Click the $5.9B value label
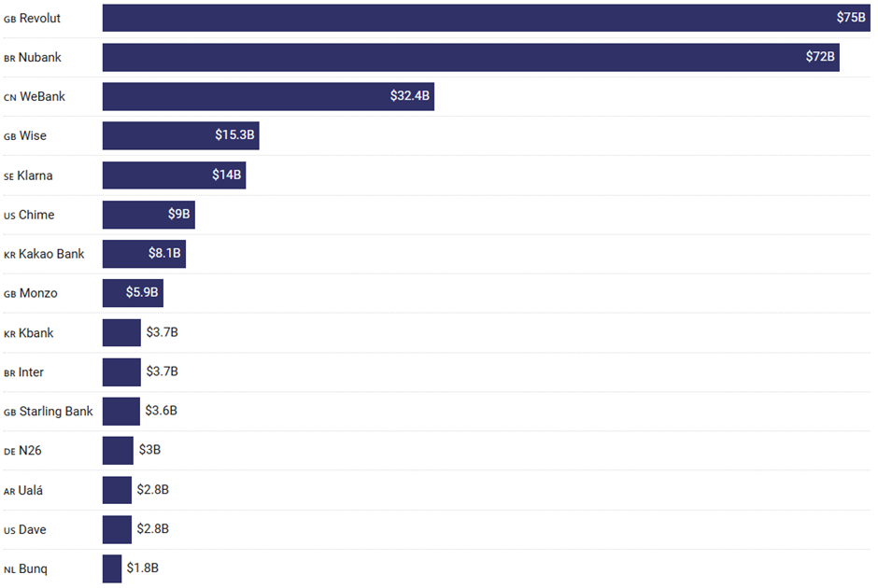Viewport: 878px width, 588px height. pyautogui.click(x=143, y=293)
